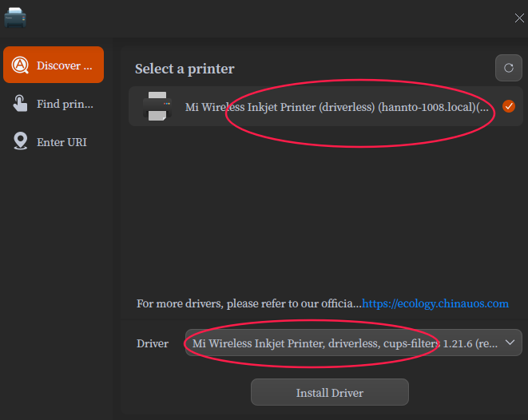Close the printer manager dialog
The height and width of the screenshot is (420, 528).
click(x=519, y=18)
